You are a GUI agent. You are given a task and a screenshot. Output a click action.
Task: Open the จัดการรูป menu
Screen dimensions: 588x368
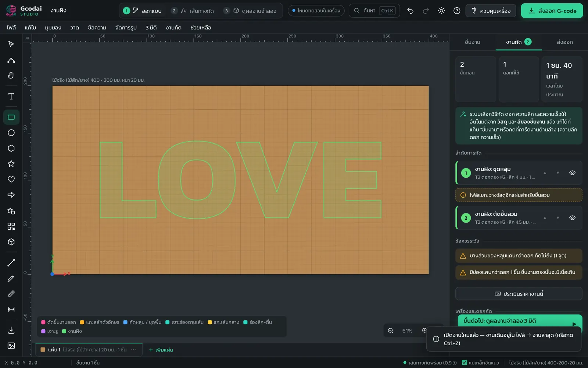(x=126, y=28)
